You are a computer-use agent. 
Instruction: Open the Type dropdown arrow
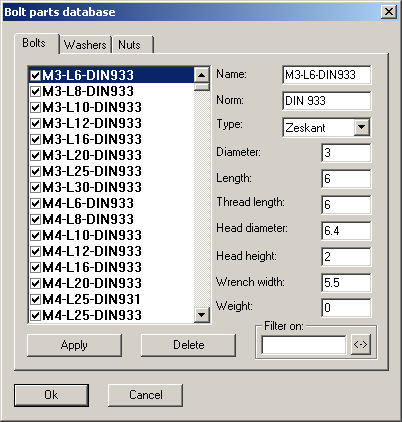(361, 127)
